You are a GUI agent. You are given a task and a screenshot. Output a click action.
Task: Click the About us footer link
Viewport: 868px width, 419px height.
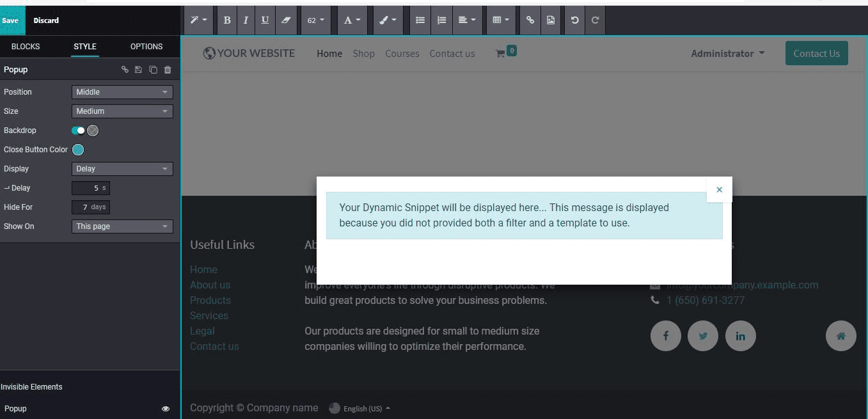click(210, 285)
